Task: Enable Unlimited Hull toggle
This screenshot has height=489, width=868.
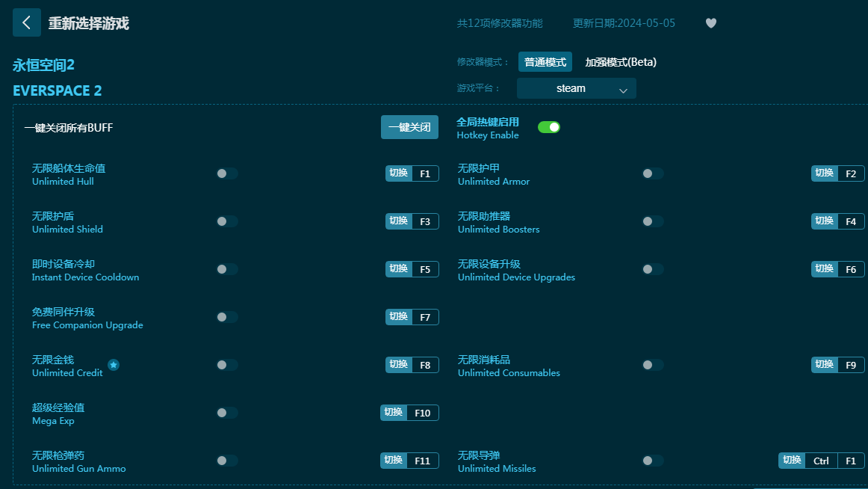Action: [x=227, y=173]
